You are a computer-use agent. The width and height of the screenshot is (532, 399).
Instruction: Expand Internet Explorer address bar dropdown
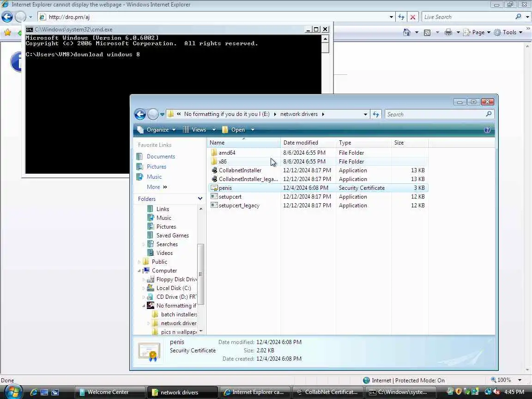pos(391,17)
